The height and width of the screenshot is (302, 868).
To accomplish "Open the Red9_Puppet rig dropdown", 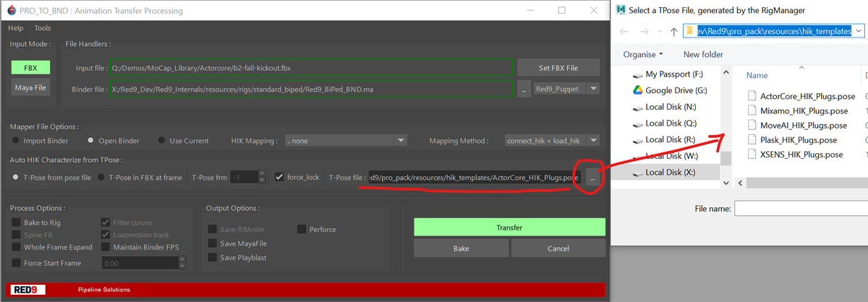I will pyautogui.click(x=566, y=89).
